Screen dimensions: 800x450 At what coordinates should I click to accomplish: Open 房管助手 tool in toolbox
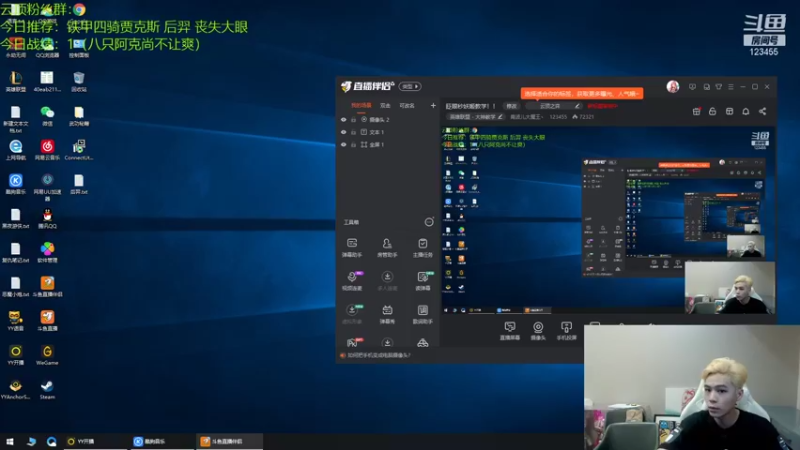click(x=387, y=247)
